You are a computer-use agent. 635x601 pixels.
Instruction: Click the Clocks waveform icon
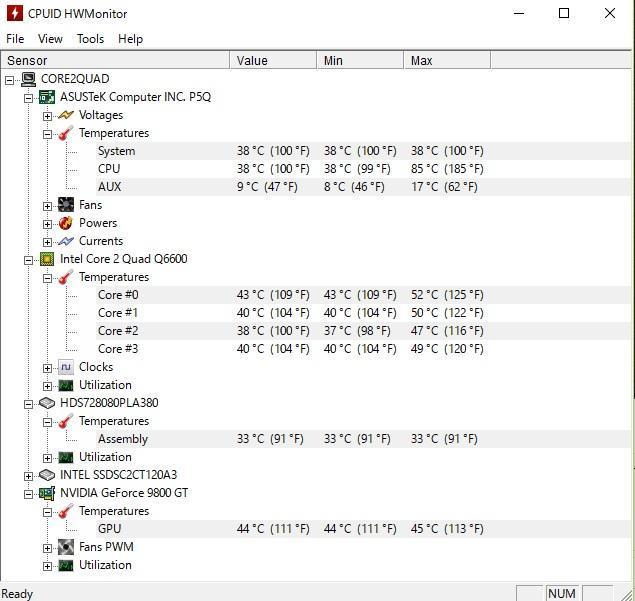coord(66,367)
